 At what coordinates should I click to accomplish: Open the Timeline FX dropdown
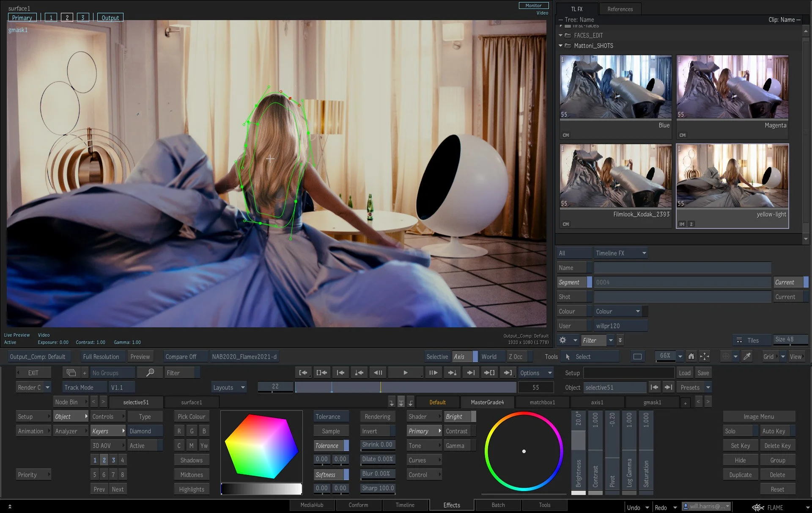tap(620, 253)
